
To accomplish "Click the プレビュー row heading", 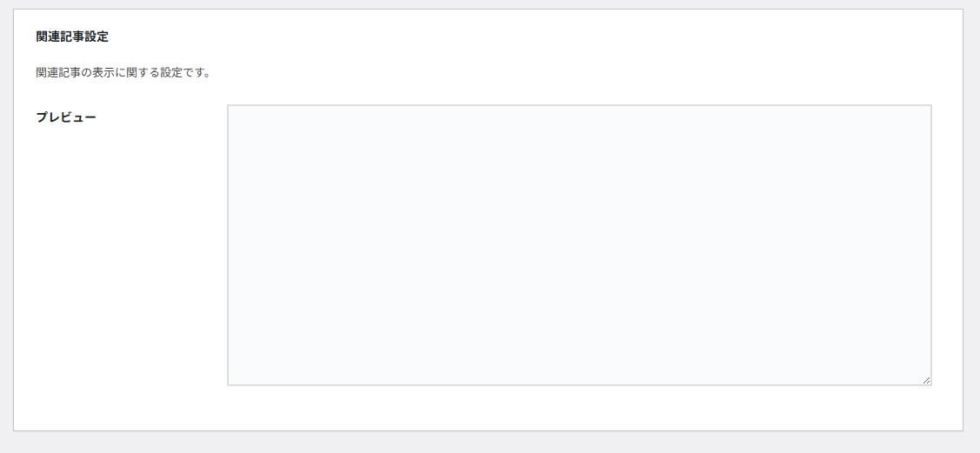I will click(66, 117).
